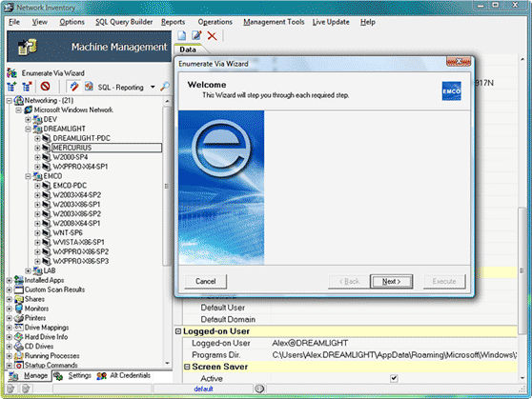Open the Help menu
Viewport: 532px width, 399px height.
click(x=367, y=22)
